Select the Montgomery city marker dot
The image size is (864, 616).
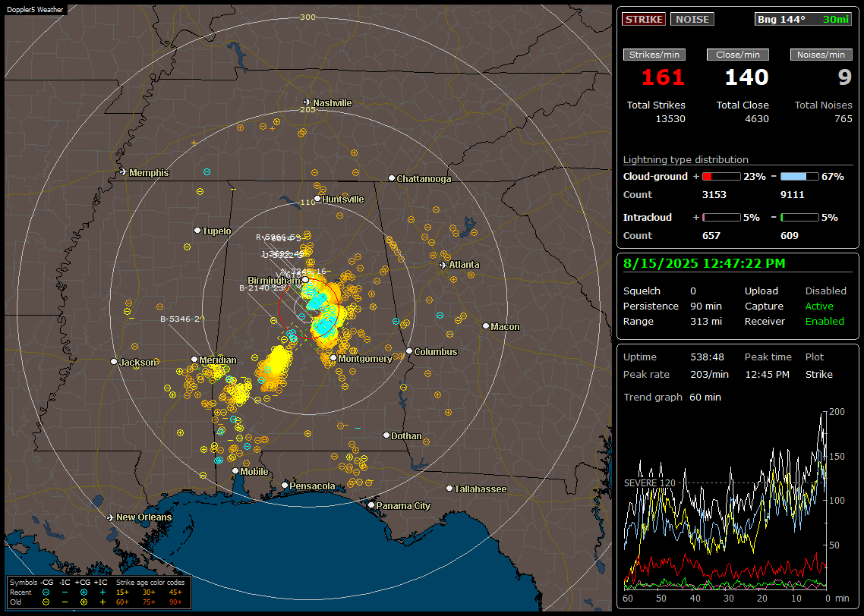pos(333,358)
